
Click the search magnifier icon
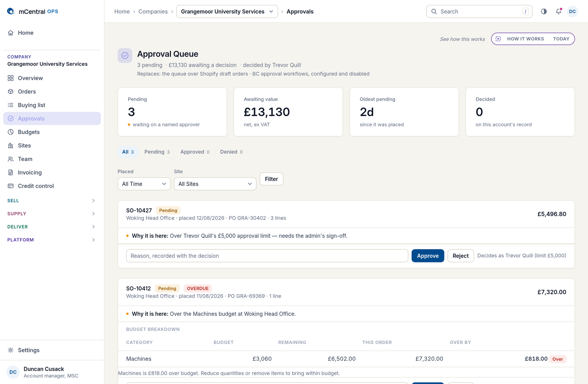[434, 12]
